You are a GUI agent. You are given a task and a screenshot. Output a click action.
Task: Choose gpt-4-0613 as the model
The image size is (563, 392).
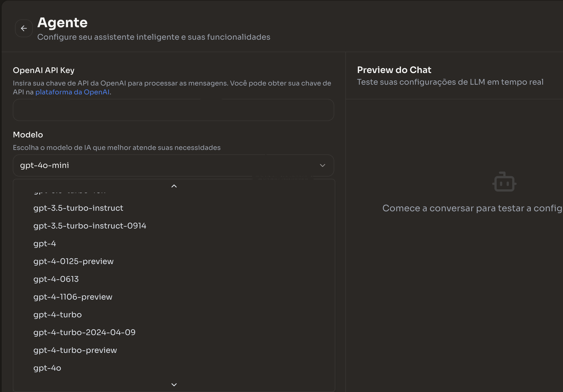56,279
